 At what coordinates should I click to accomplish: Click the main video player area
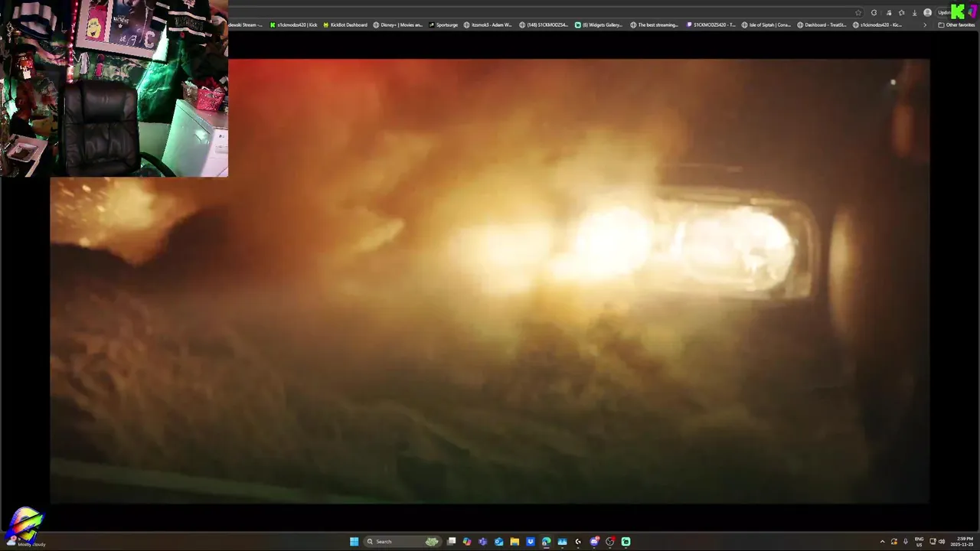(490, 281)
